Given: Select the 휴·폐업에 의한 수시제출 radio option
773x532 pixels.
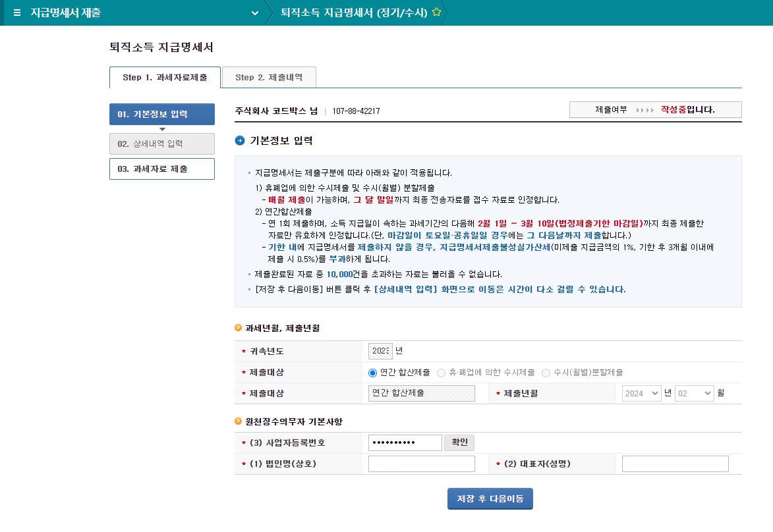Looking at the screenshot, I should coord(442,373).
